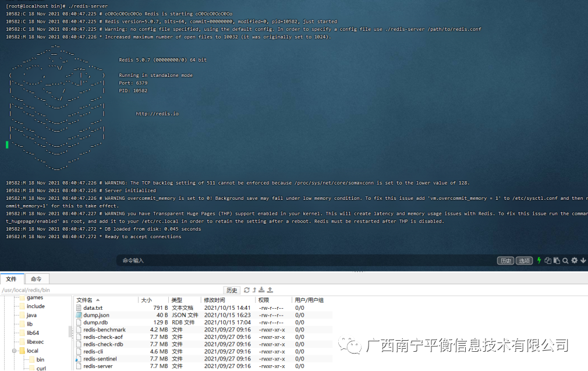
Task: Select the dump.json file name
Action: pos(97,315)
